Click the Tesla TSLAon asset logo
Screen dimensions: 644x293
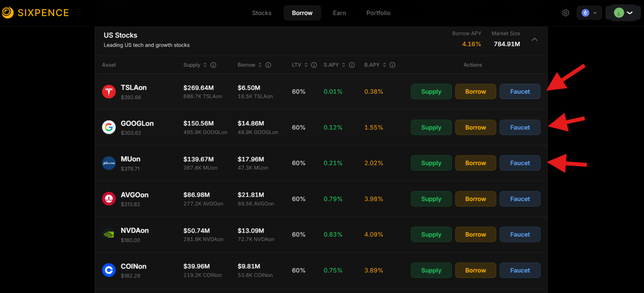[x=109, y=92]
